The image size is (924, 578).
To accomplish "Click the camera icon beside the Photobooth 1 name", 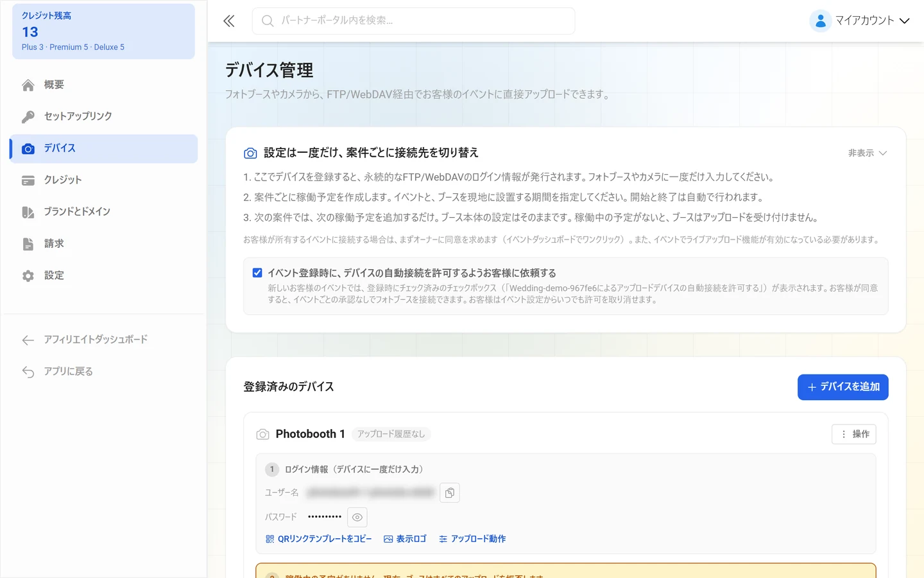I will pos(262,435).
